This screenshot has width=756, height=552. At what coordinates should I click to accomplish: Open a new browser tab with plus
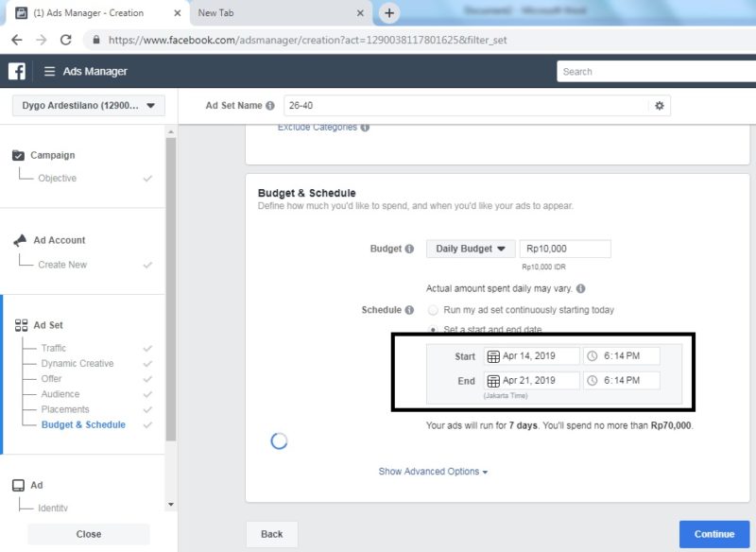(389, 13)
